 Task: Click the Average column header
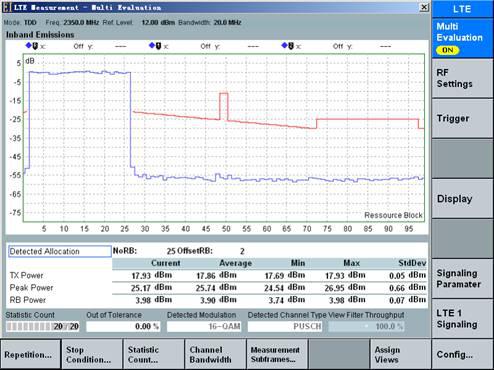235,263
